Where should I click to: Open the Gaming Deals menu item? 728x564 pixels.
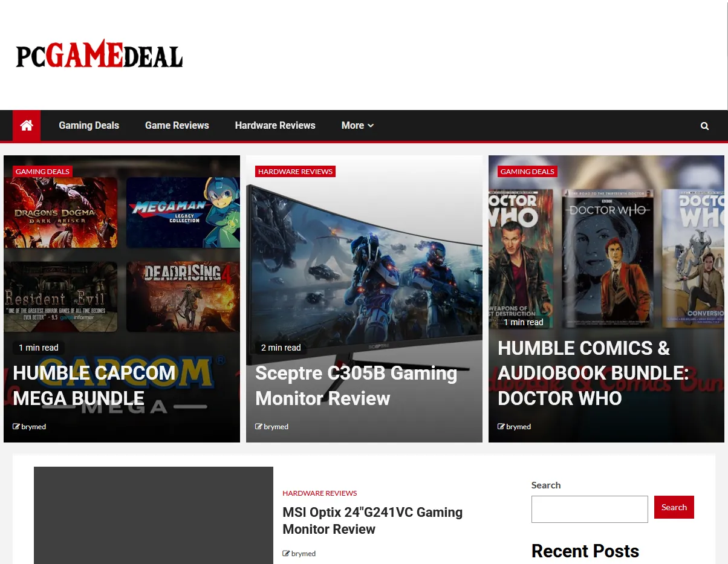[x=89, y=126]
